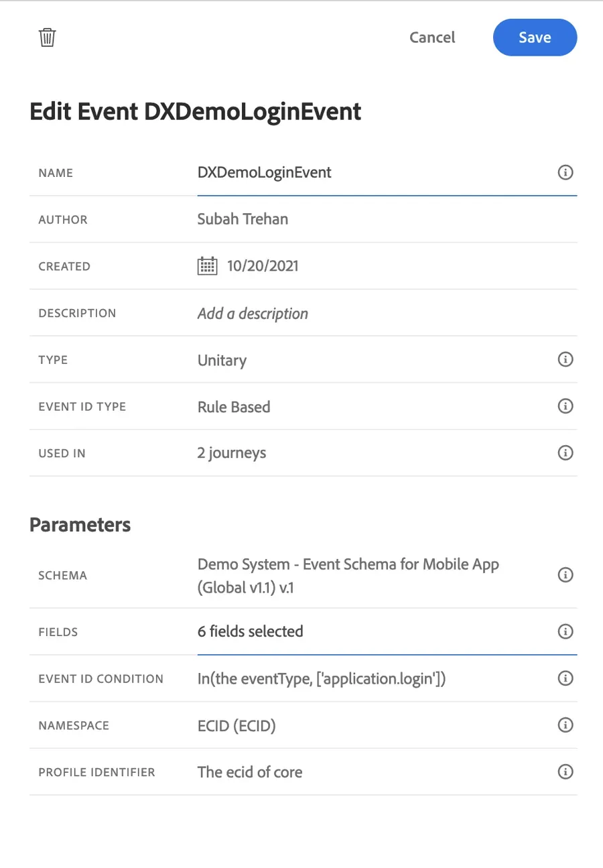Viewport: 603px width, 868px height.
Task: Save the event changes
Action: coord(535,38)
